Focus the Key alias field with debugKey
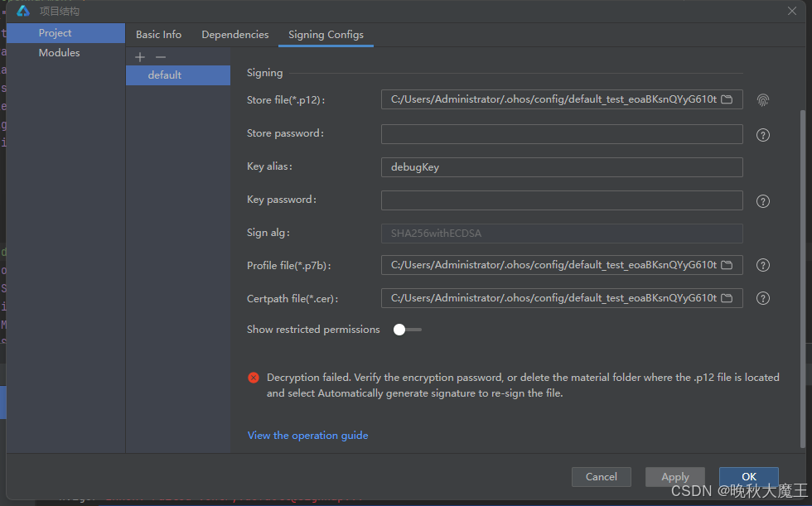 [562, 167]
